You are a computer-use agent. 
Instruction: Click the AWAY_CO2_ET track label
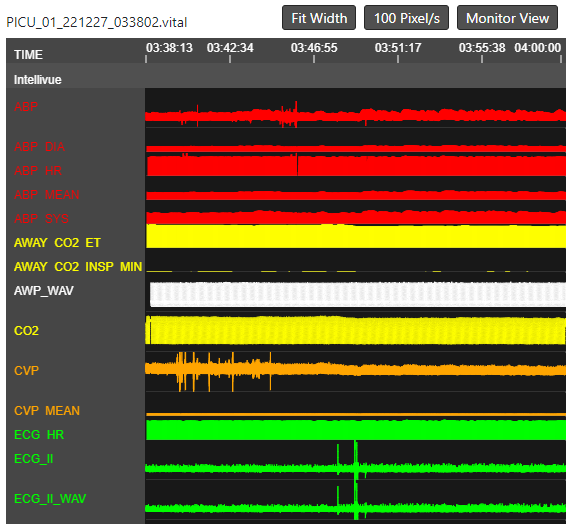point(57,243)
